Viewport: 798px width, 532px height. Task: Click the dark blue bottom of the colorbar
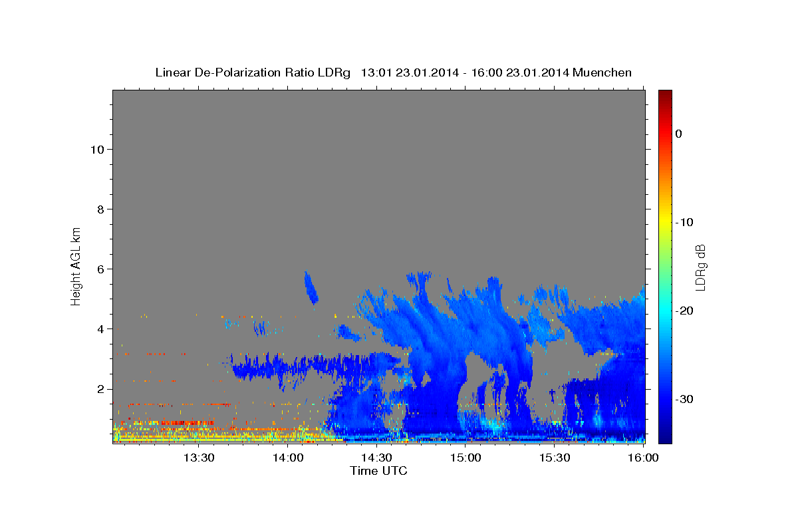tap(665, 436)
